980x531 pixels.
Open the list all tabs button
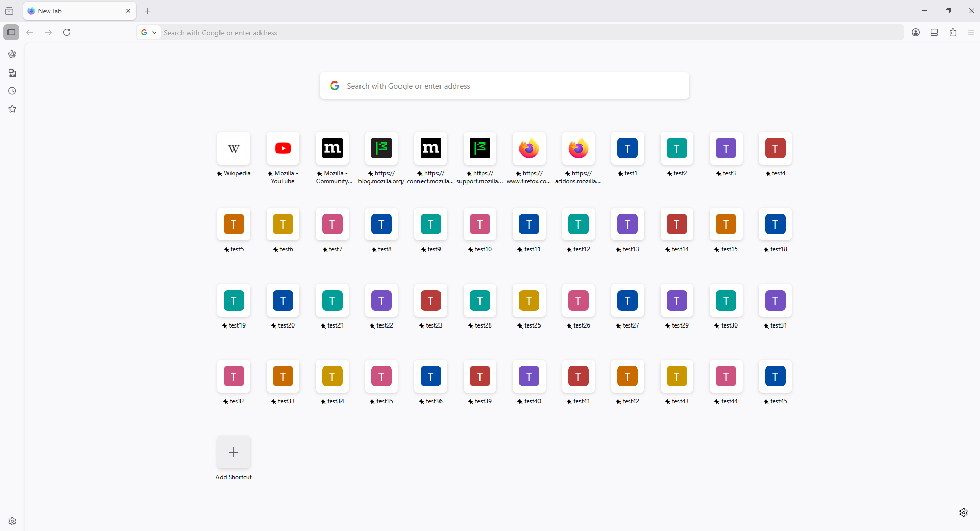9,11
